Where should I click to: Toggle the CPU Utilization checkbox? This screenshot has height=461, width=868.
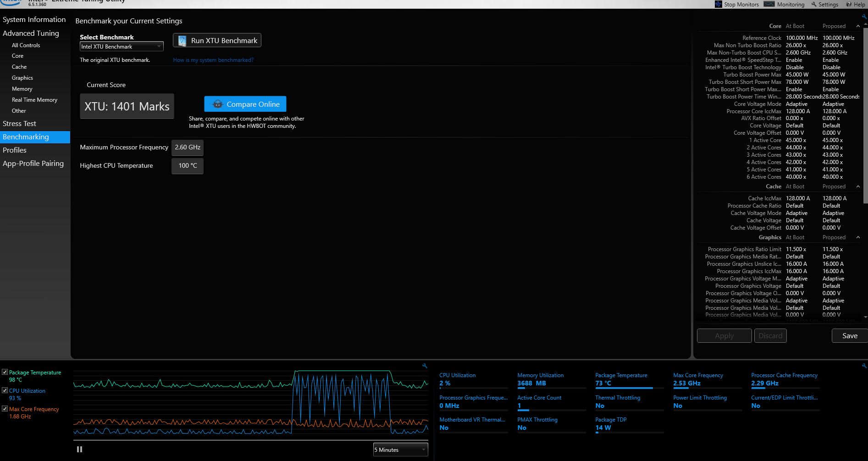(x=5, y=390)
